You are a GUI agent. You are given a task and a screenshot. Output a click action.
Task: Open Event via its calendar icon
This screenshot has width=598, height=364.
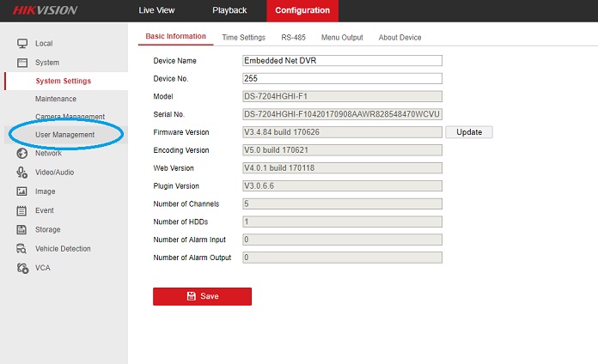22,210
